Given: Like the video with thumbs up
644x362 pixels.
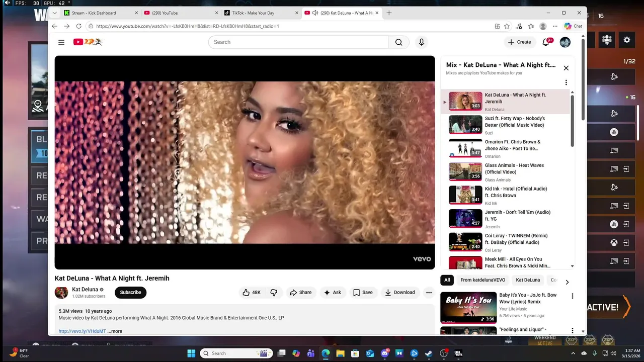Looking at the screenshot, I should click(x=252, y=292).
